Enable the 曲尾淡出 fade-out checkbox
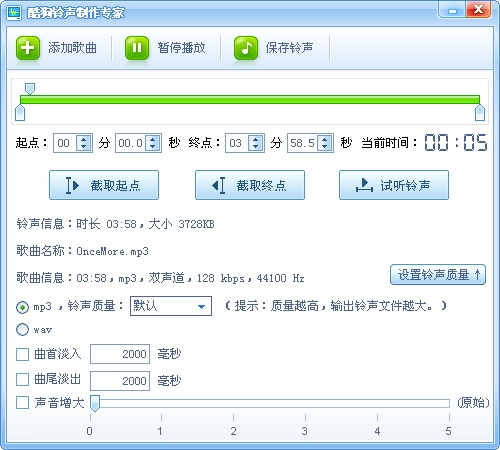 (22, 379)
